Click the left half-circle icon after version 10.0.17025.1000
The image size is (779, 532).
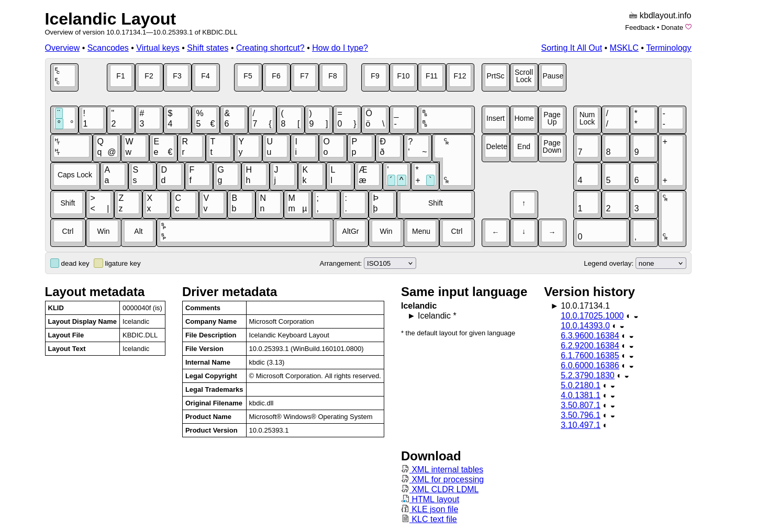[628, 316]
